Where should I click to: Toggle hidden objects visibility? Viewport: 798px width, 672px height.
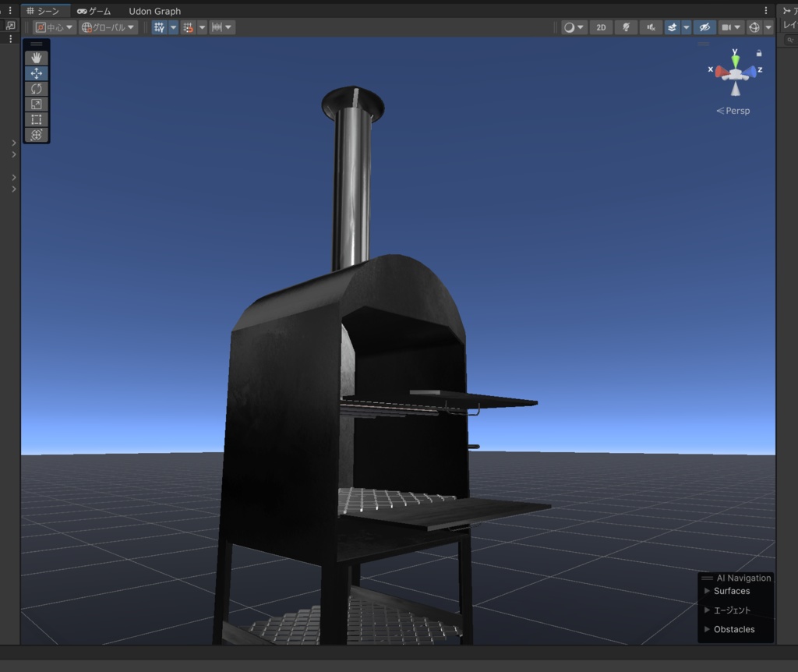(704, 27)
